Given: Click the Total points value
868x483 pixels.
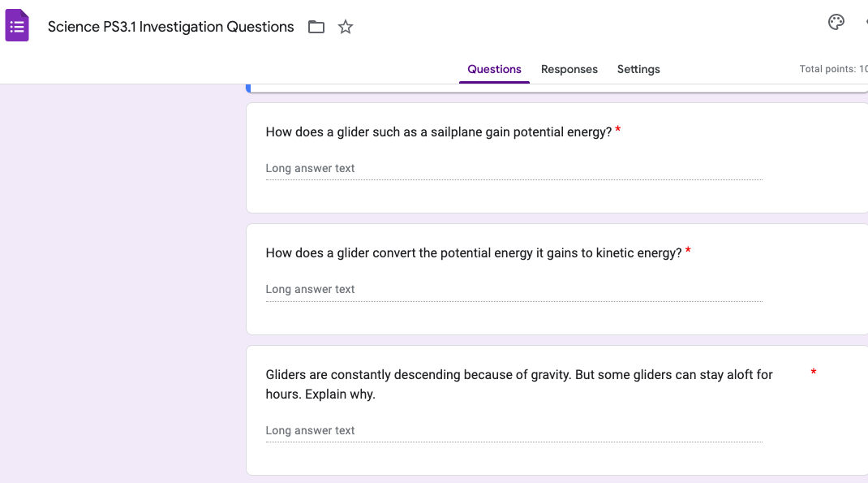Looking at the screenshot, I should coord(833,69).
